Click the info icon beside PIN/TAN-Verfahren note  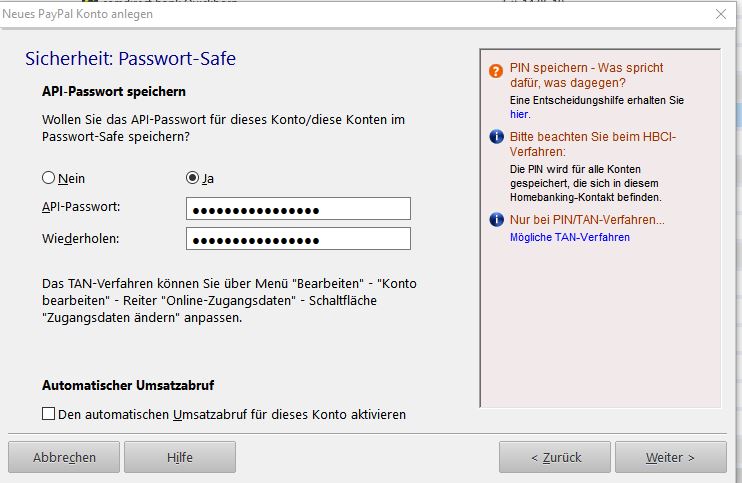[496, 220]
